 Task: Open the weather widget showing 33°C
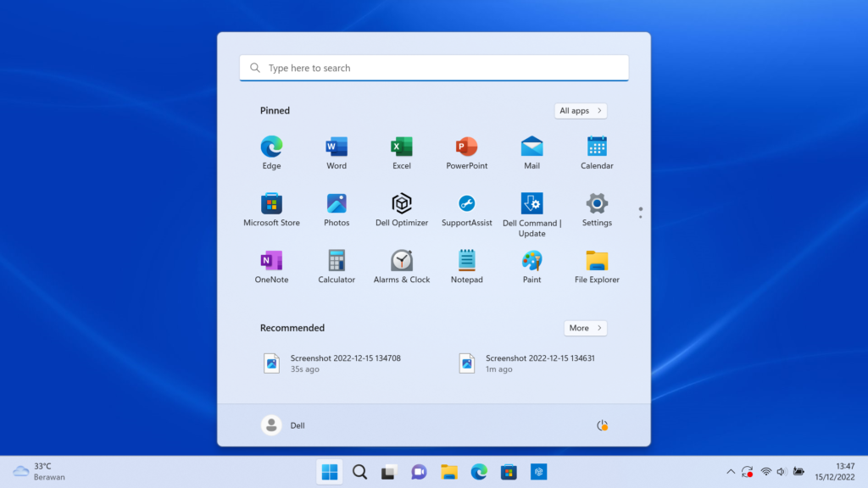click(x=39, y=472)
